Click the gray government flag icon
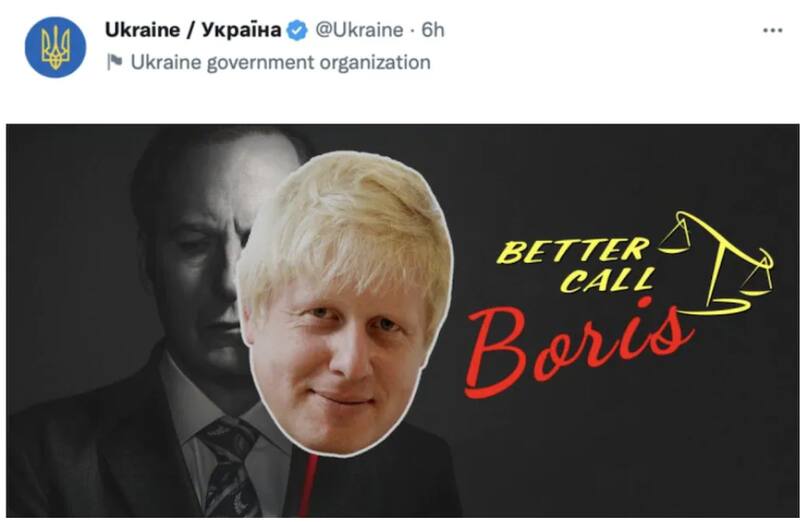 tap(114, 62)
